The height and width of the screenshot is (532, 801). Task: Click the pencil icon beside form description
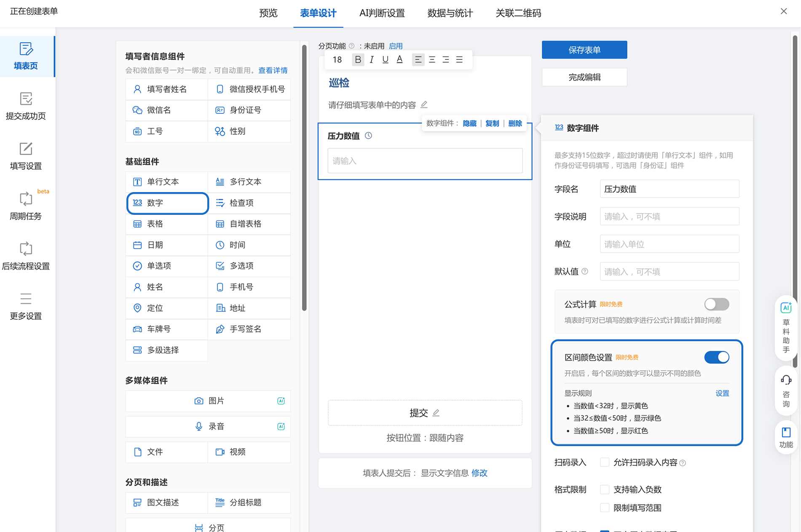[x=424, y=104]
